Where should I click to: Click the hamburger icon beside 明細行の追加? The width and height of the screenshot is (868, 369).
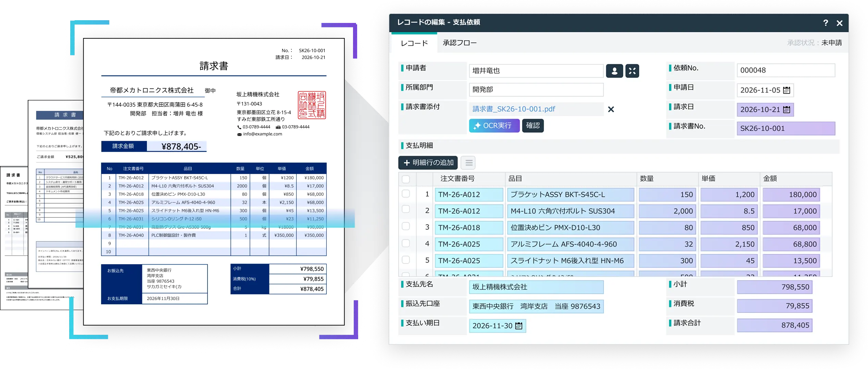pyautogui.click(x=468, y=163)
